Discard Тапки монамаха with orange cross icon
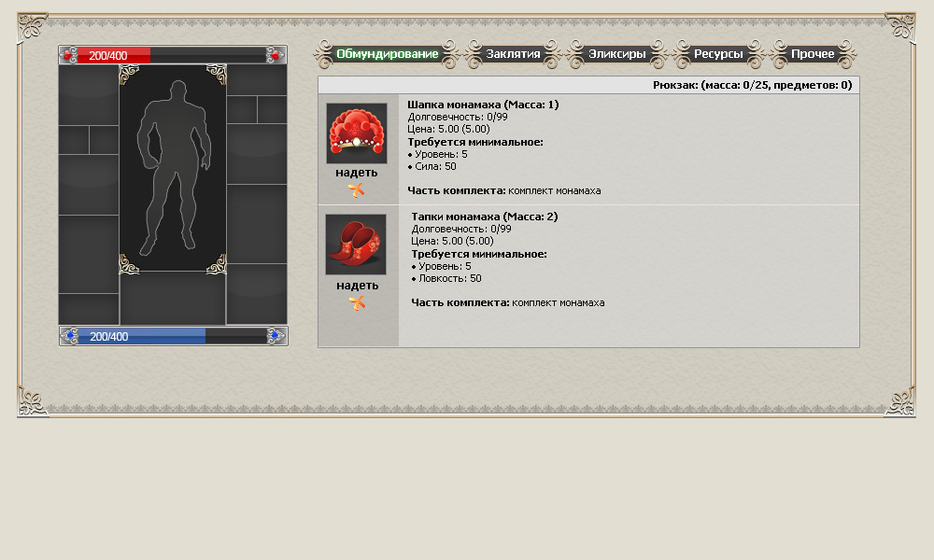Image resolution: width=934 pixels, height=560 pixels. [x=357, y=303]
